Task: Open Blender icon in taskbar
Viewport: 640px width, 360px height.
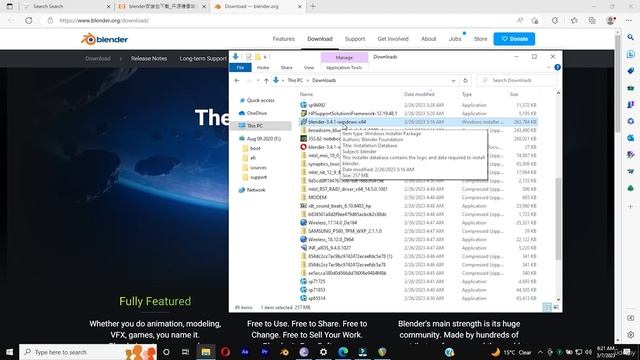Action: coord(284,352)
